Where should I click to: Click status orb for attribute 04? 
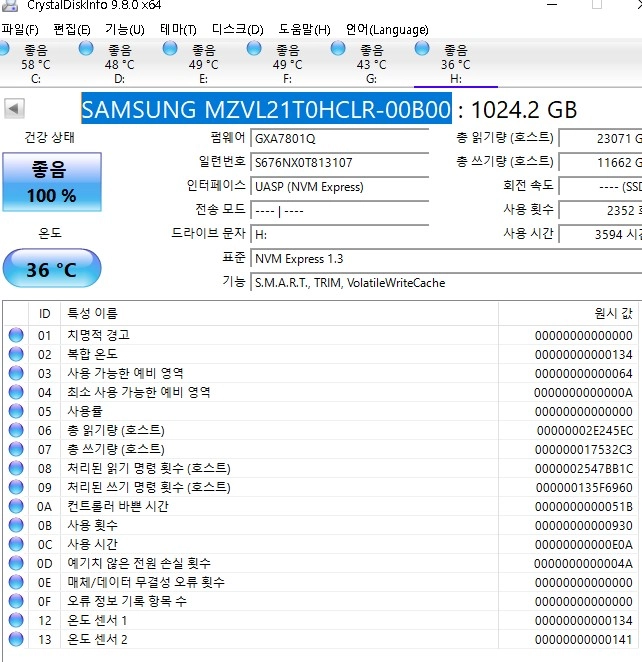(x=16, y=392)
